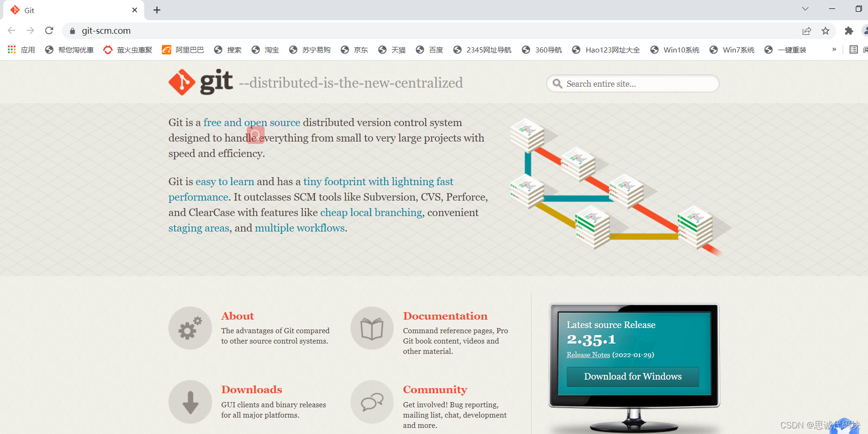868x434 pixels.
Task: Click the Git logo in the page header
Action: 201,82
